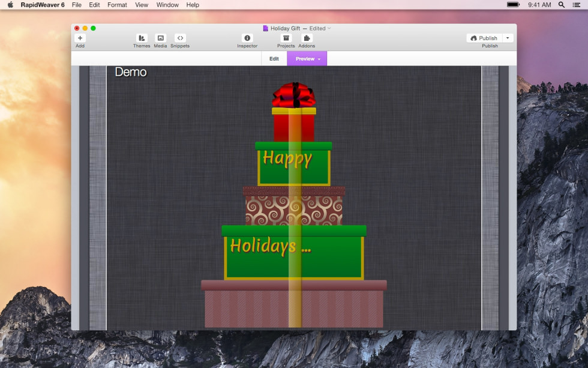Viewport: 588px width, 368px height.
Task: Click the Publish button
Action: click(x=484, y=38)
